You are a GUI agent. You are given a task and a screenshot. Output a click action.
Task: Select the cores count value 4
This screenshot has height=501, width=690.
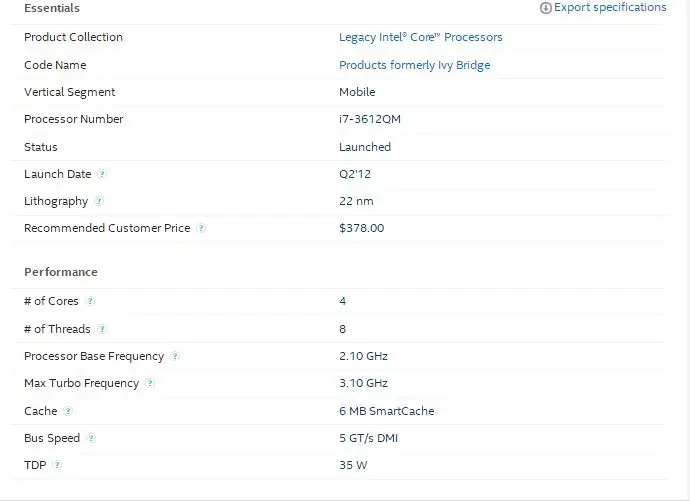pos(342,301)
